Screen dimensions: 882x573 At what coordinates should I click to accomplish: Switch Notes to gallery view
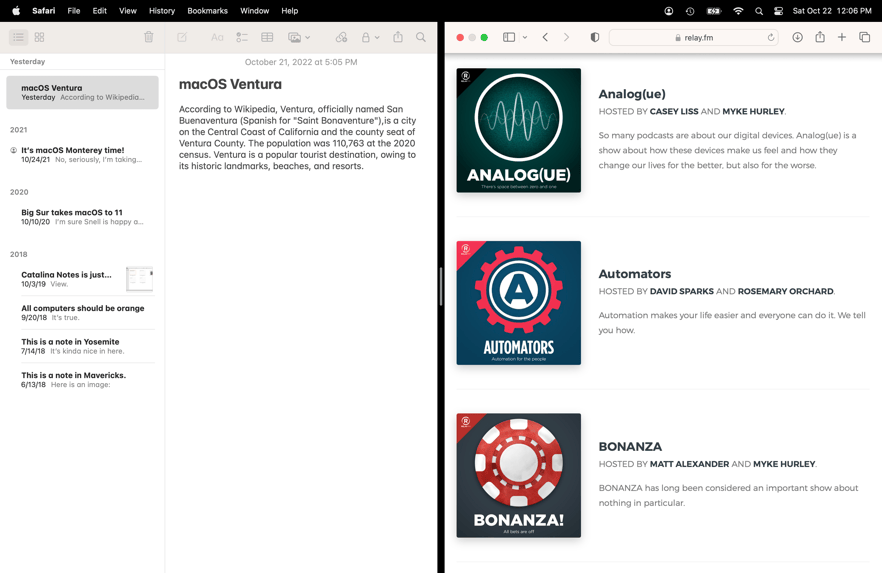[x=39, y=37]
